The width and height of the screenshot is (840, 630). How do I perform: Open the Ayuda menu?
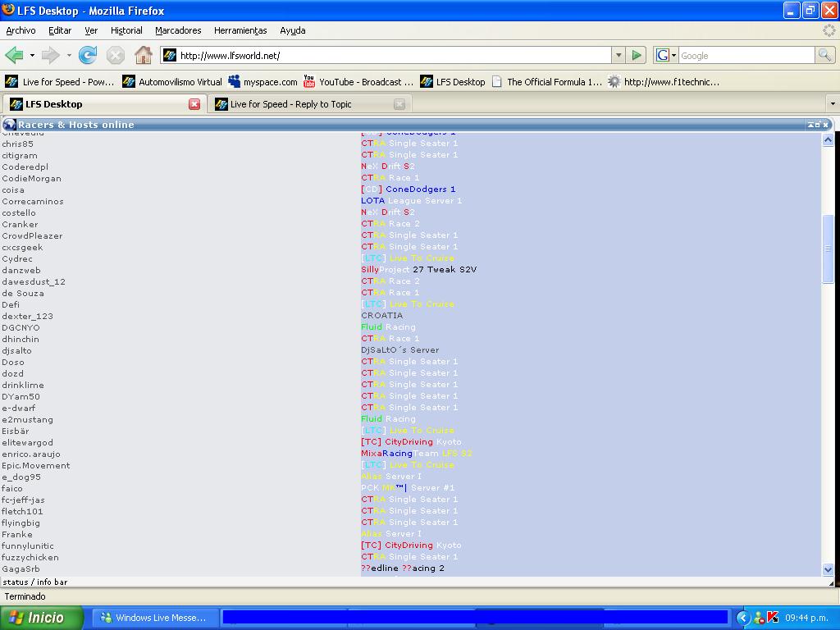click(293, 30)
